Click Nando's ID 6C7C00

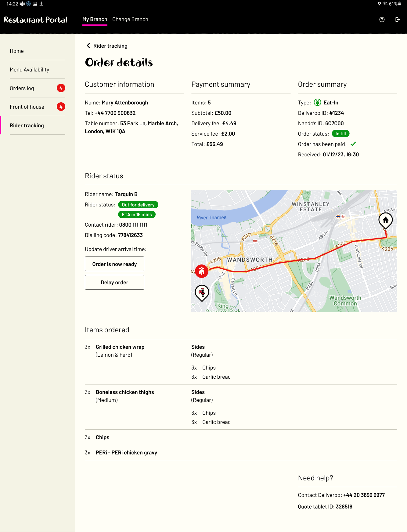(334, 123)
